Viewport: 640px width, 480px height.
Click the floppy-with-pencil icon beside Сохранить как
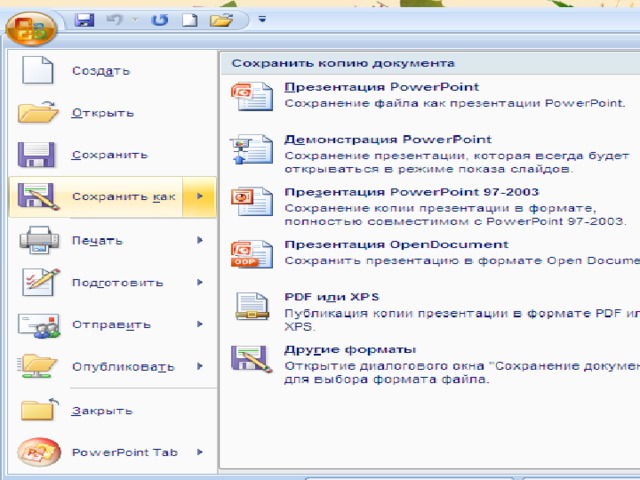38,197
